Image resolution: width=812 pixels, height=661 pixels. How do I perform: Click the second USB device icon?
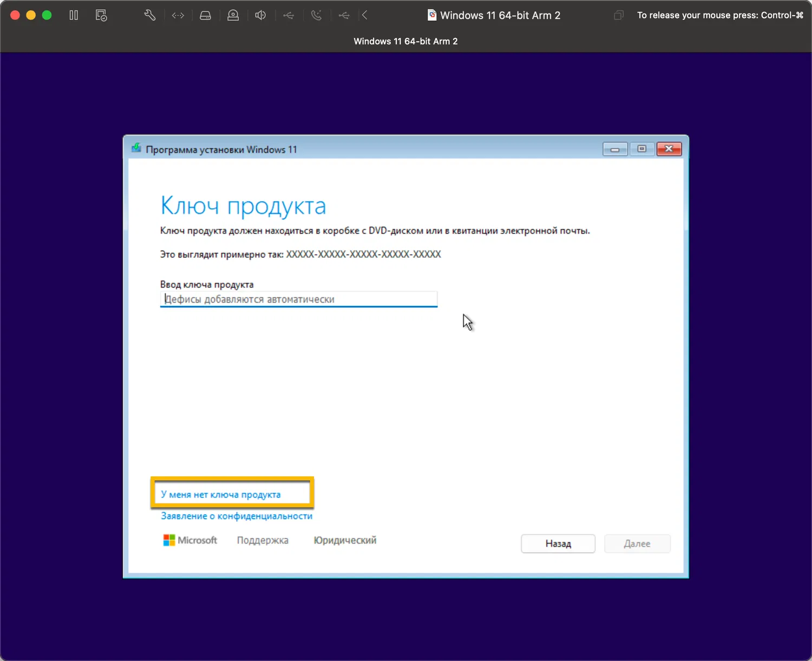[344, 16]
